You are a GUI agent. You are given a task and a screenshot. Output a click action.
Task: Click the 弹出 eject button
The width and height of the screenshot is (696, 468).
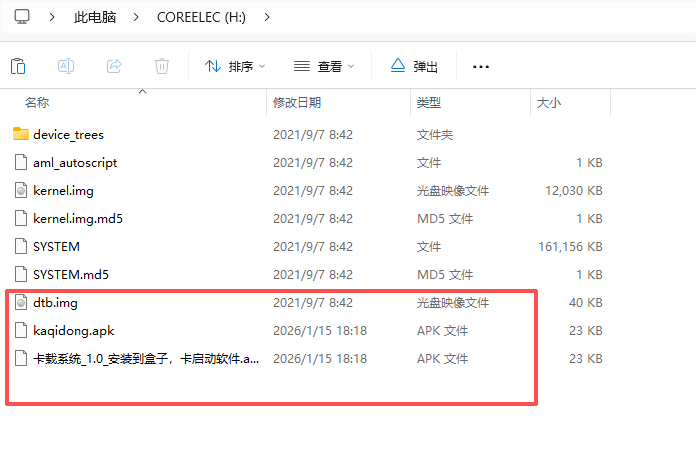coord(414,66)
